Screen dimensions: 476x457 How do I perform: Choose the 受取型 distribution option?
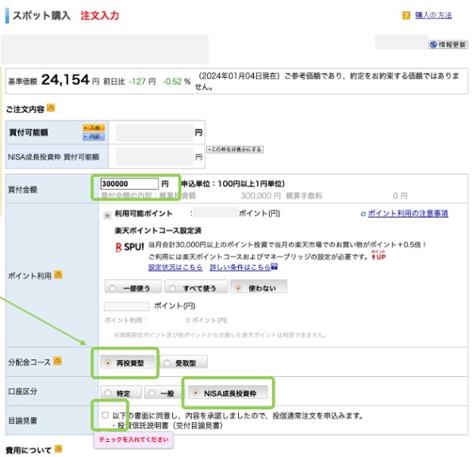click(x=167, y=363)
